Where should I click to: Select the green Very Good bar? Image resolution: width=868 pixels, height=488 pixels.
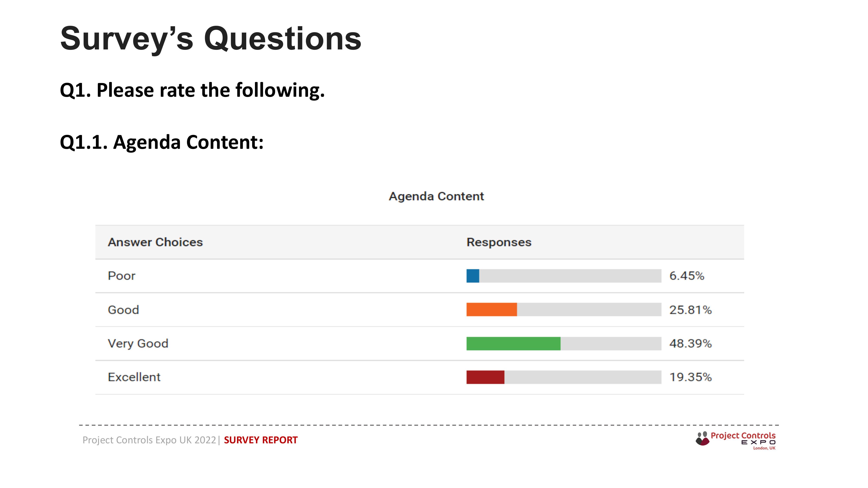click(x=514, y=344)
